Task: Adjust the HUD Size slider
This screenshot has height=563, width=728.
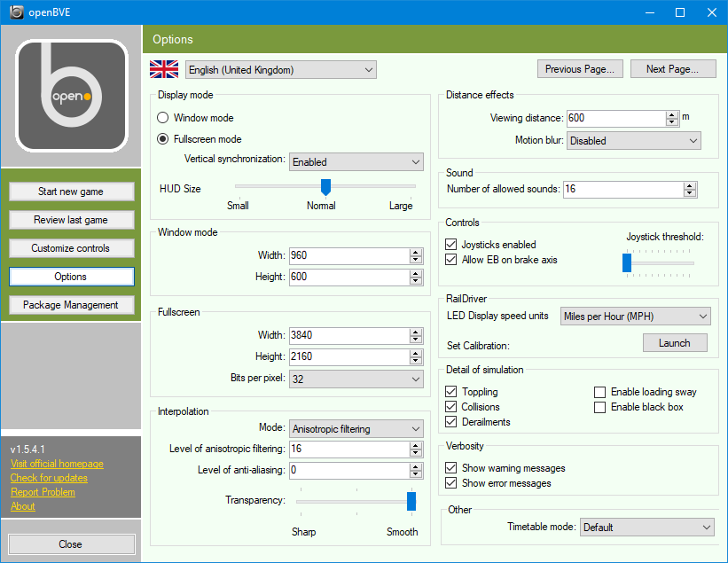Action: click(x=325, y=187)
